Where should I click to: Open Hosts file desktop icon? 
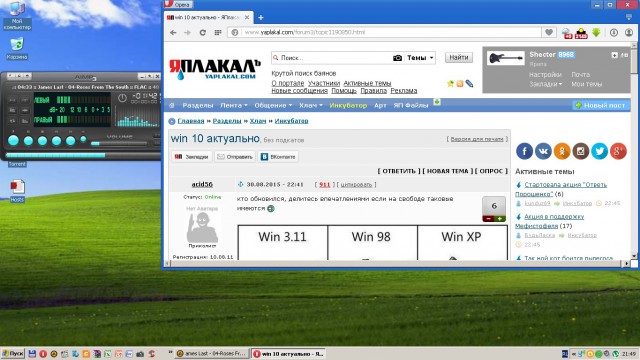(17, 191)
